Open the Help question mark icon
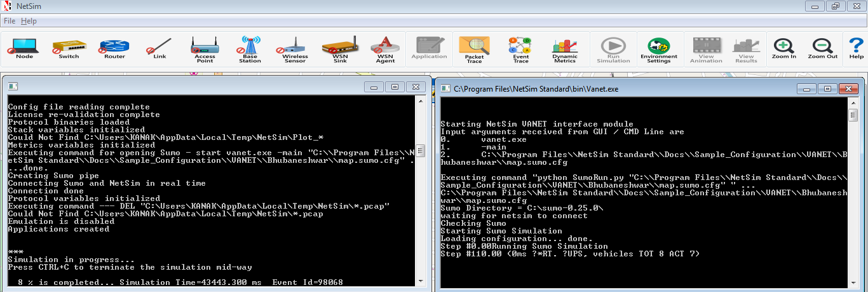 point(856,50)
